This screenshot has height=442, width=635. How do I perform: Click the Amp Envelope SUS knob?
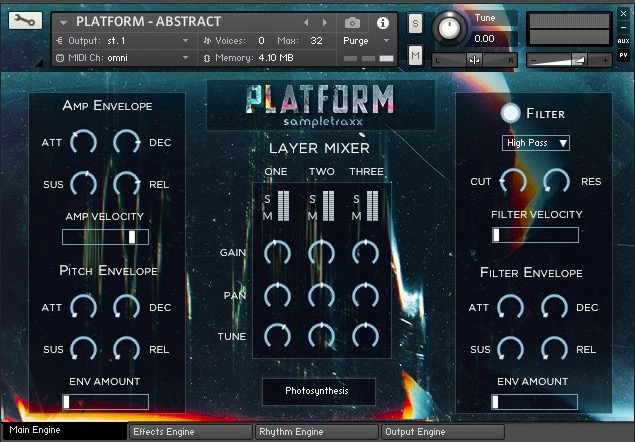click(83, 184)
